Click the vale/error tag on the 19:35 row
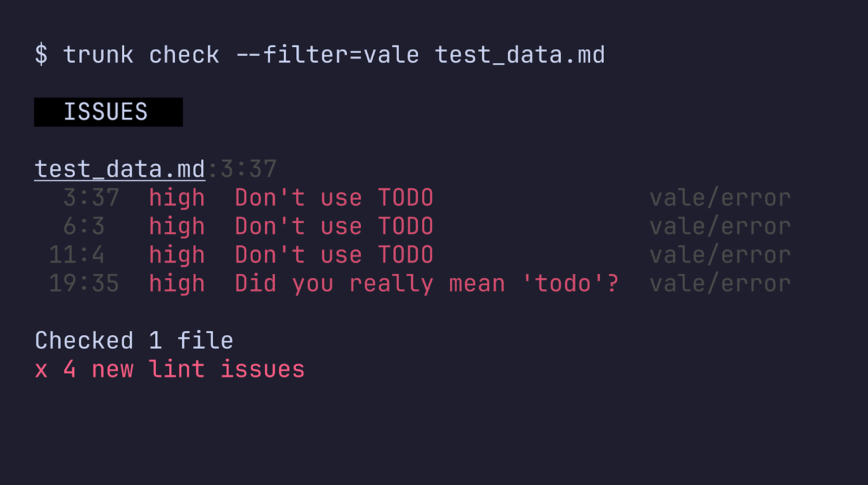 (720, 284)
